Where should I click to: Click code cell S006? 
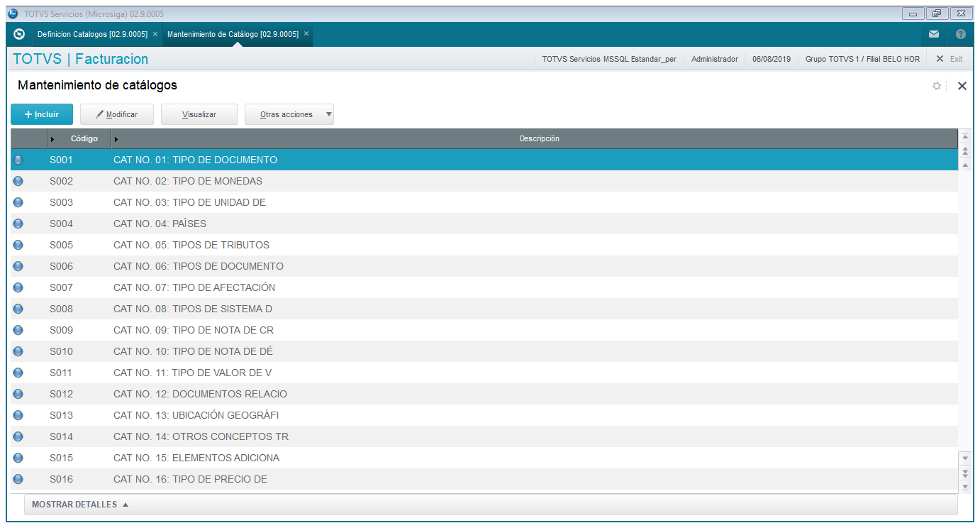coord(61,266)
